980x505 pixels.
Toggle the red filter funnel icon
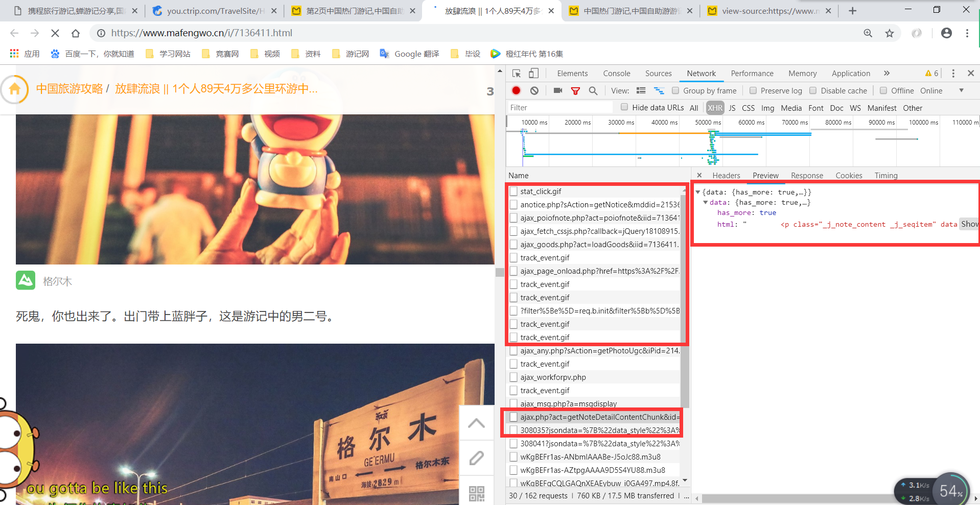[x=575, y=91]
